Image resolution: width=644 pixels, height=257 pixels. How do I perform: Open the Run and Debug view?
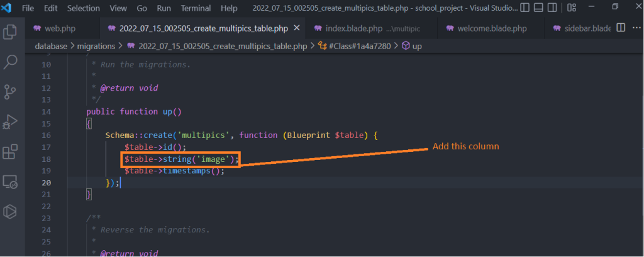pos(10,122)
